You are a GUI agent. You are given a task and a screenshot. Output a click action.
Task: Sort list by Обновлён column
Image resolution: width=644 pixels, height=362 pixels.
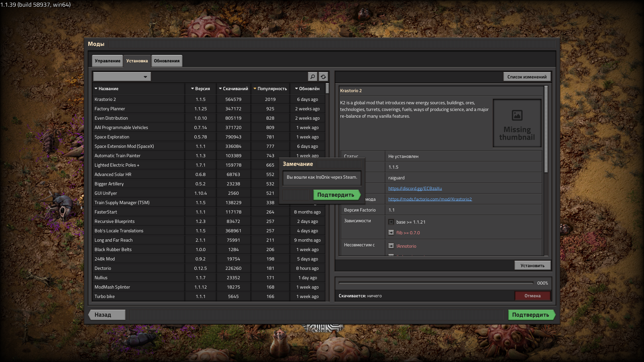[x=308, y=88]
